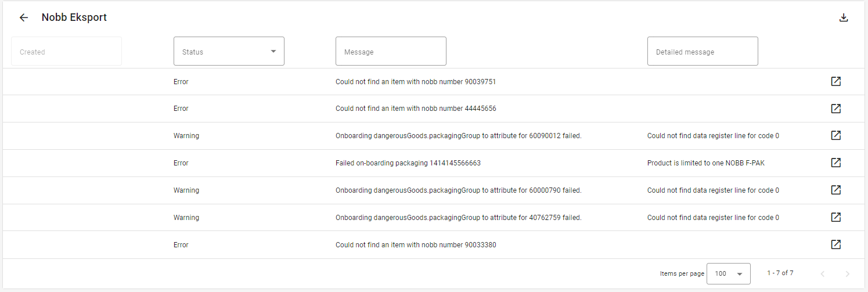Go back using the arrow beside Nobb Eksport
This screenshot has width=868, height=292.
pos(24,17)
